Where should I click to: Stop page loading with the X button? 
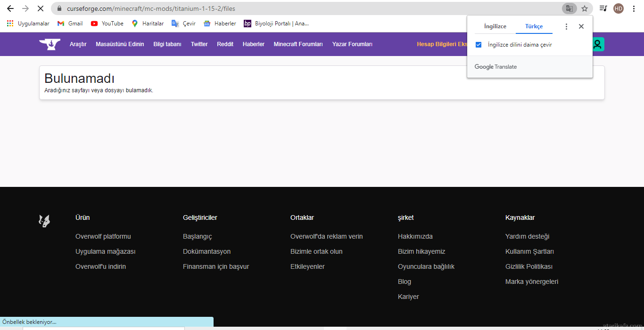tap(41, 8)
